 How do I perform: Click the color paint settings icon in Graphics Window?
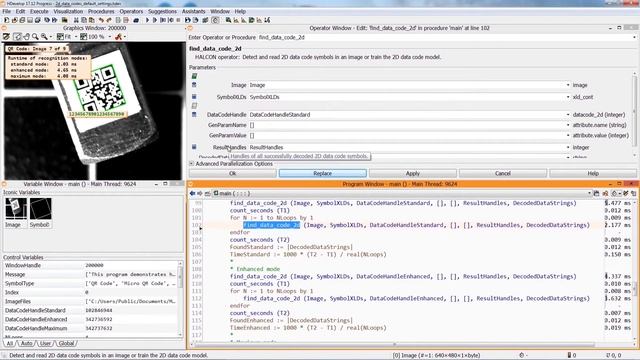(118, 37)
